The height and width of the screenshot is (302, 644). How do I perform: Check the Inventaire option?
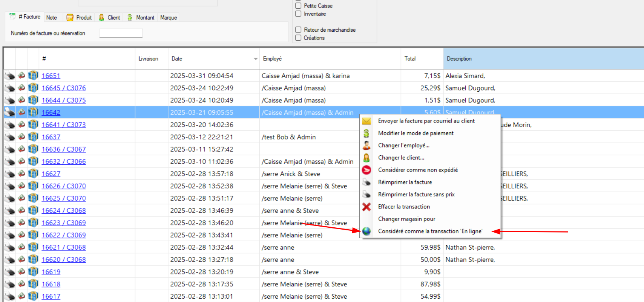click(298, 14)
